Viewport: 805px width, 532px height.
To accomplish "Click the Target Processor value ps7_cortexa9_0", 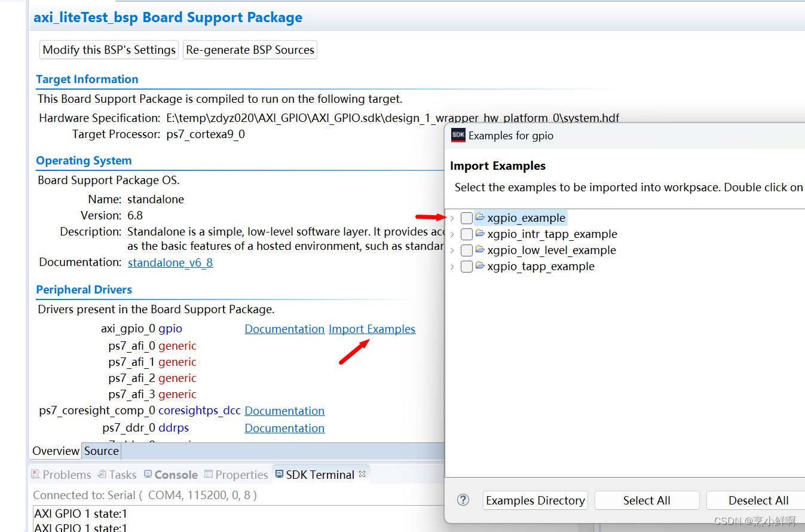I will pos(206,134).
